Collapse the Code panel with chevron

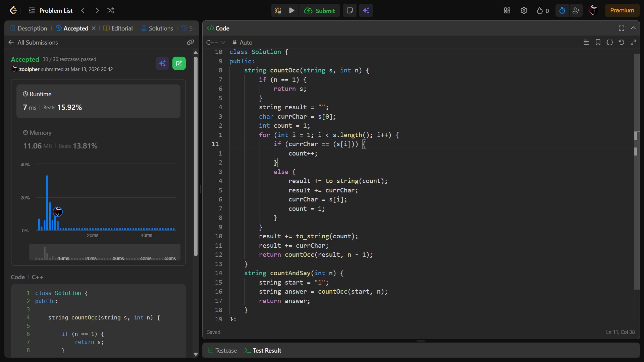click(633, 28)
